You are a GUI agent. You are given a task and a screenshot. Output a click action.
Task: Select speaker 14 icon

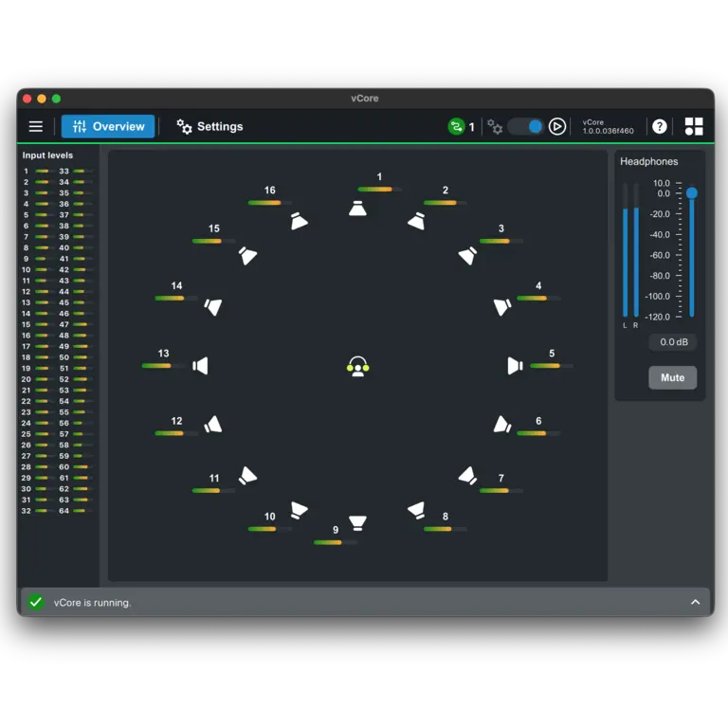[x=213, y=307]
